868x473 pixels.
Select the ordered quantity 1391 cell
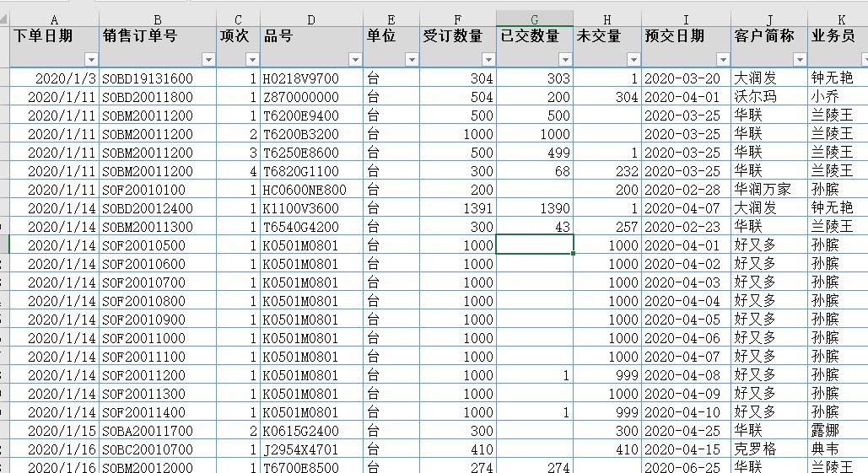point(458,208)
